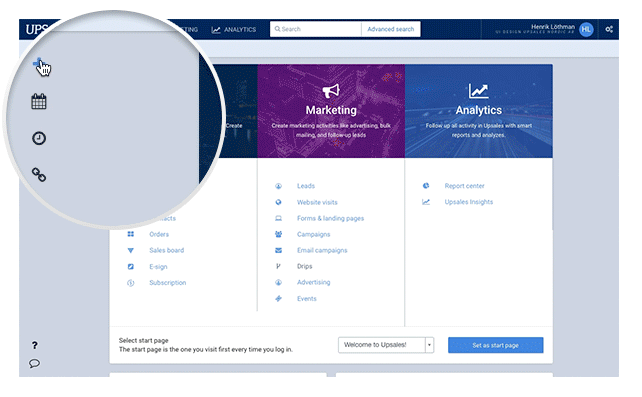
Task: Open the Sales board link
Action: pyautogui.click(x=167, y=250)
